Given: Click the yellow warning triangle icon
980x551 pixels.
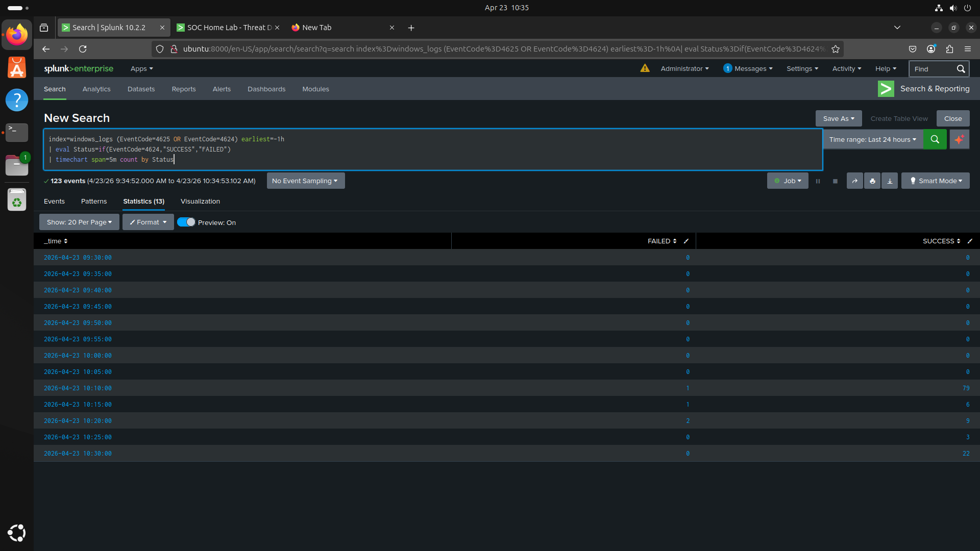Looking at the screenshot, I should tap(645, 68).
